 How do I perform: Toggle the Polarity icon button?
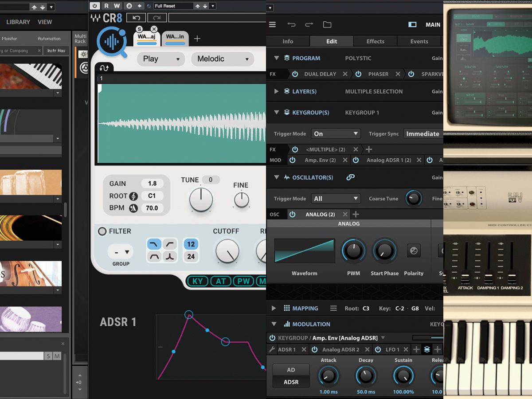413,250
